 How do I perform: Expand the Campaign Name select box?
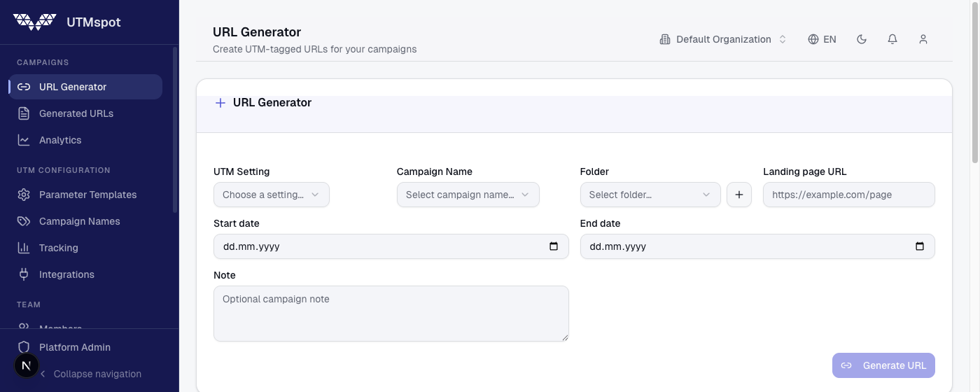pos(468,195)
